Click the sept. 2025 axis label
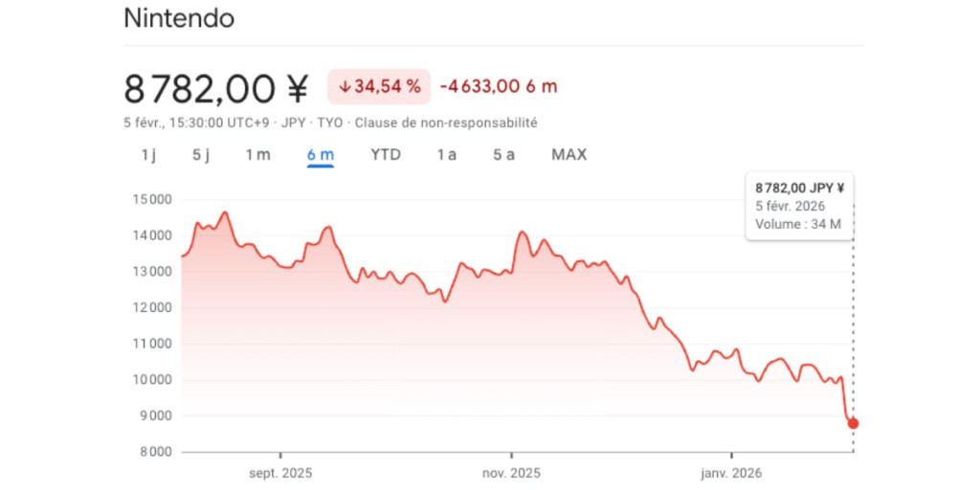This screenshot has width=980, height=490. coord(280,473)
